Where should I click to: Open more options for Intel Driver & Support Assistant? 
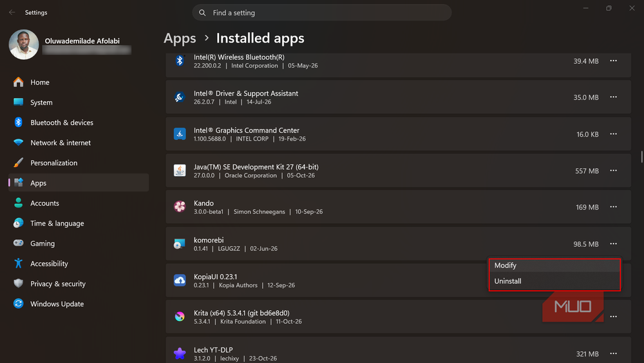click(x=613, y=97)
